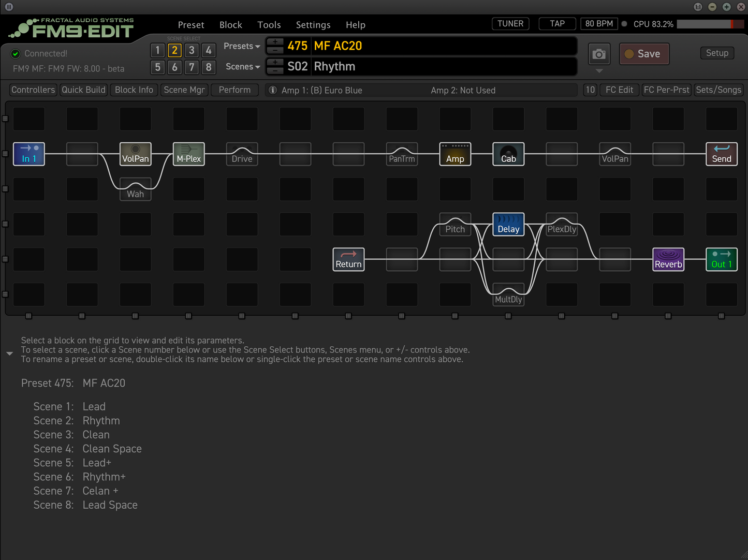Open the Tools menu

click(x=269, y=25)
